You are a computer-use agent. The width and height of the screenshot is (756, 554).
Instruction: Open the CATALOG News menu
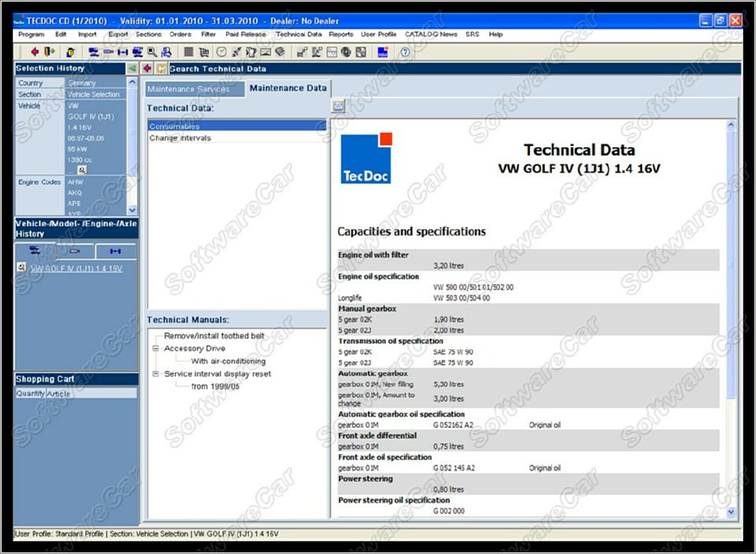click(x=431, y=35)
